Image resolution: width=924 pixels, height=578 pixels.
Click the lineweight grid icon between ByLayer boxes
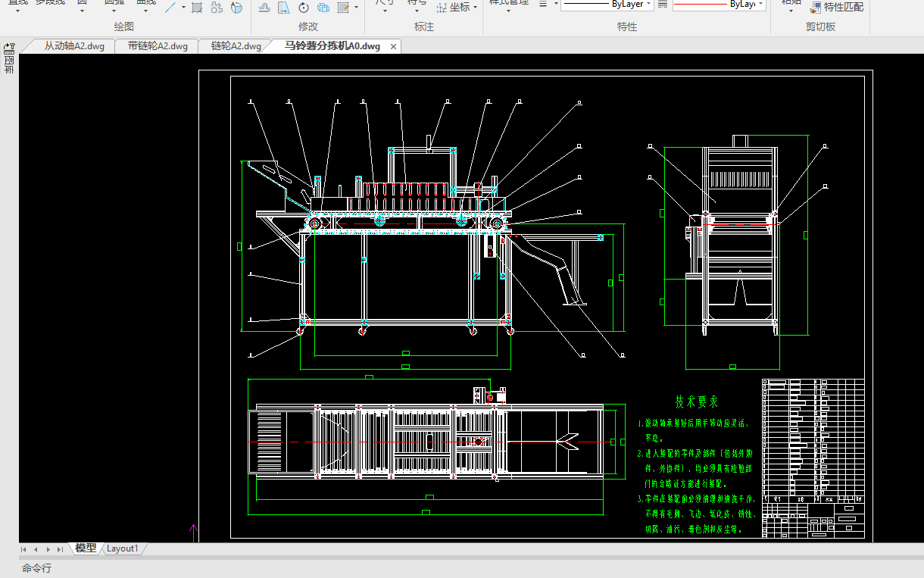pos(663,5)
